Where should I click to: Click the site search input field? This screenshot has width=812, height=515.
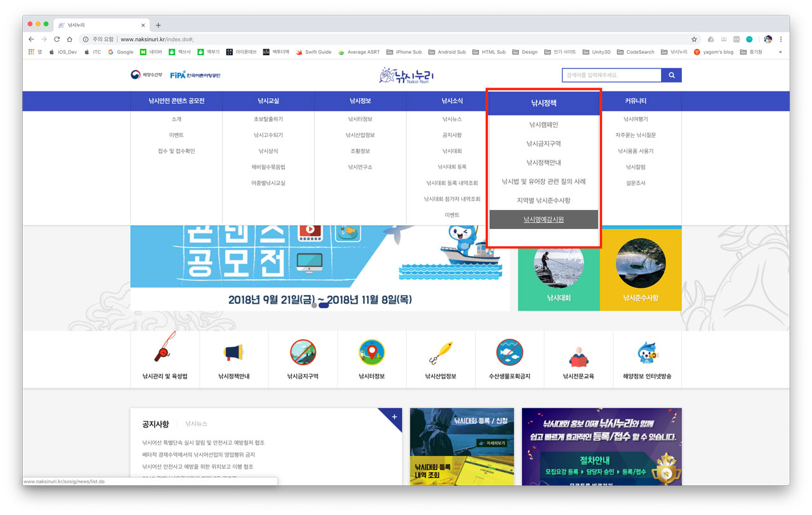click(x=611, y=75)
